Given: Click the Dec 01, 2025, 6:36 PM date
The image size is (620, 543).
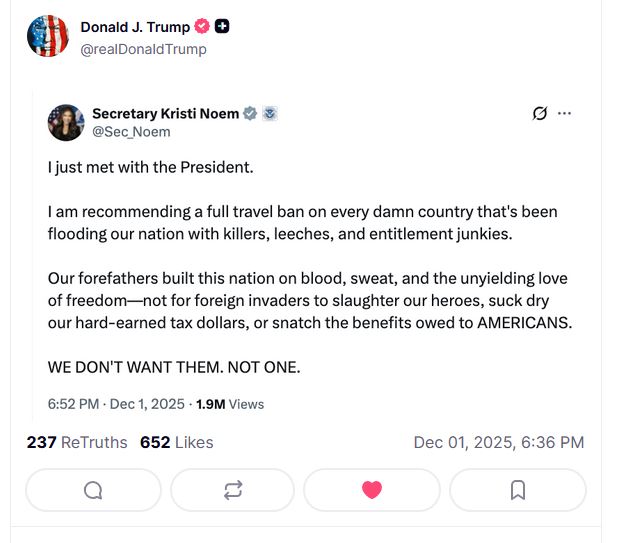Looking at the screenshot, I should coord(498,442).
